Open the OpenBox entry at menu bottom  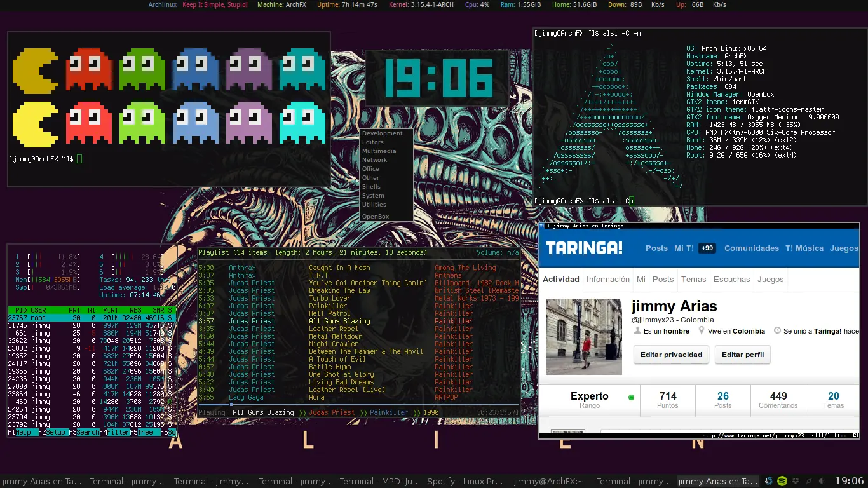[387, 217]
